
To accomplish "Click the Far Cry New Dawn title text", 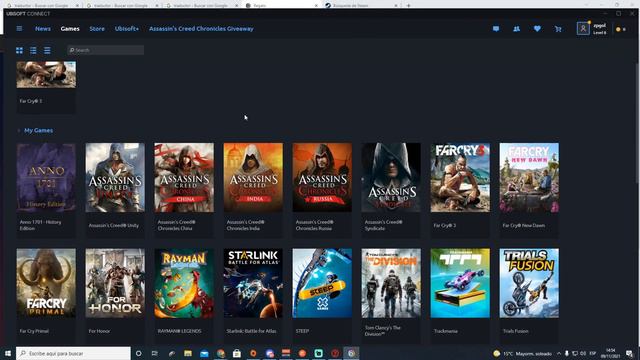I will coord(524,225).
